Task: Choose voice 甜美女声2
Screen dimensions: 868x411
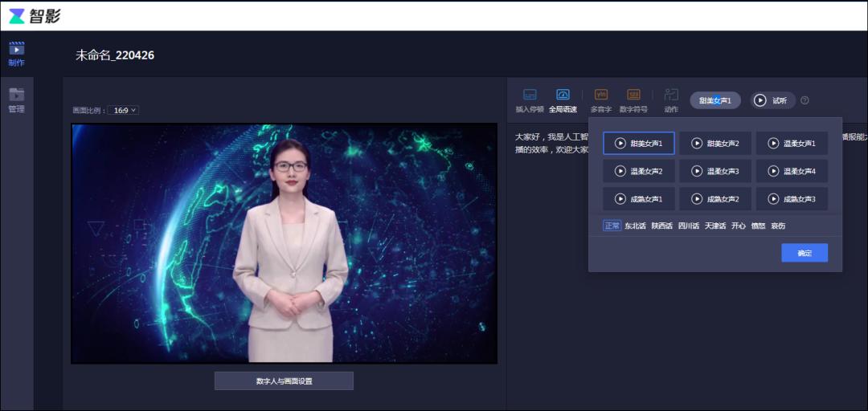Action: (x=715, y=143)
